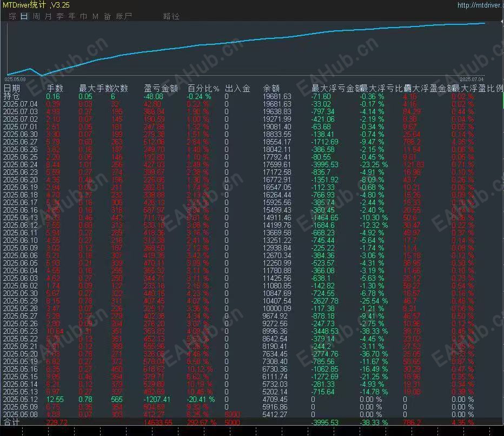Click the date 2025.07.04 in the table

pyautogui.click(x=20, y=104)
